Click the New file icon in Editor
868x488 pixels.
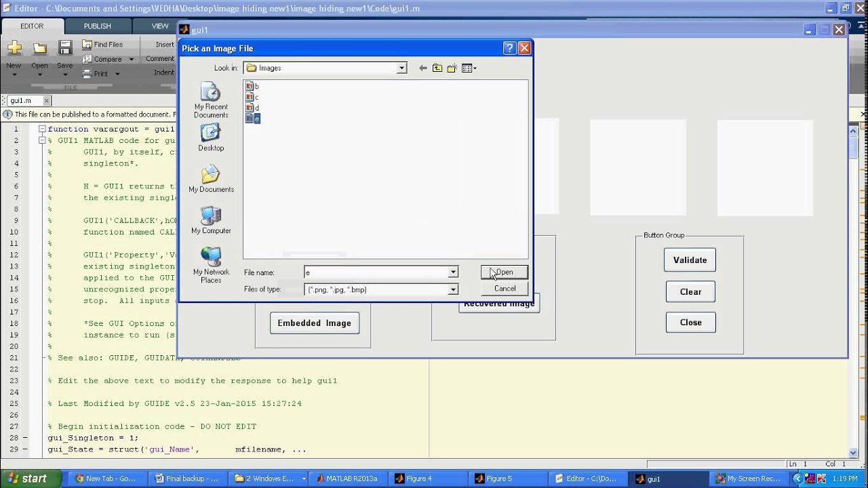pyautogui.click(x=14, y=48)
